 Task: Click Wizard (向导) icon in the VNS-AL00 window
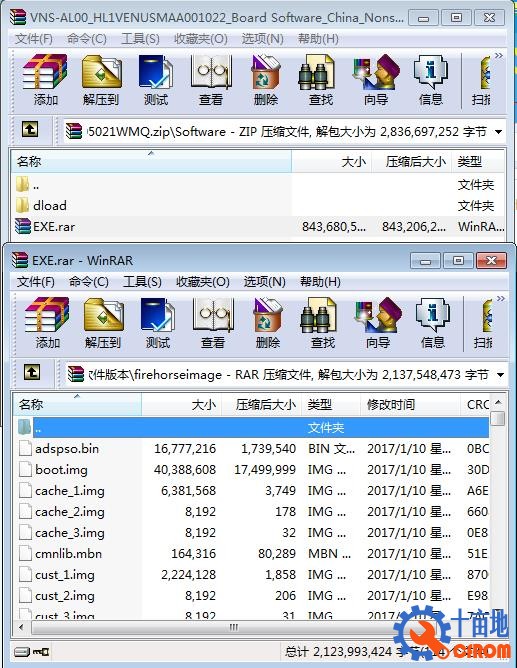pos(376,80)
